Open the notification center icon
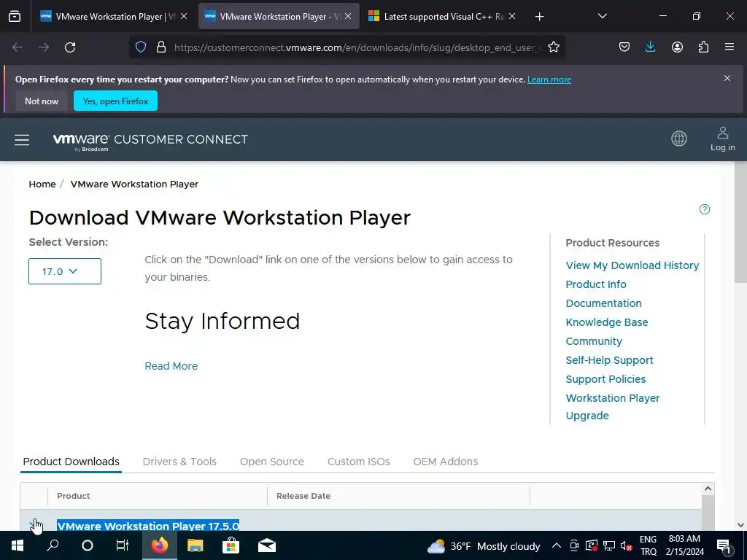 724,545
